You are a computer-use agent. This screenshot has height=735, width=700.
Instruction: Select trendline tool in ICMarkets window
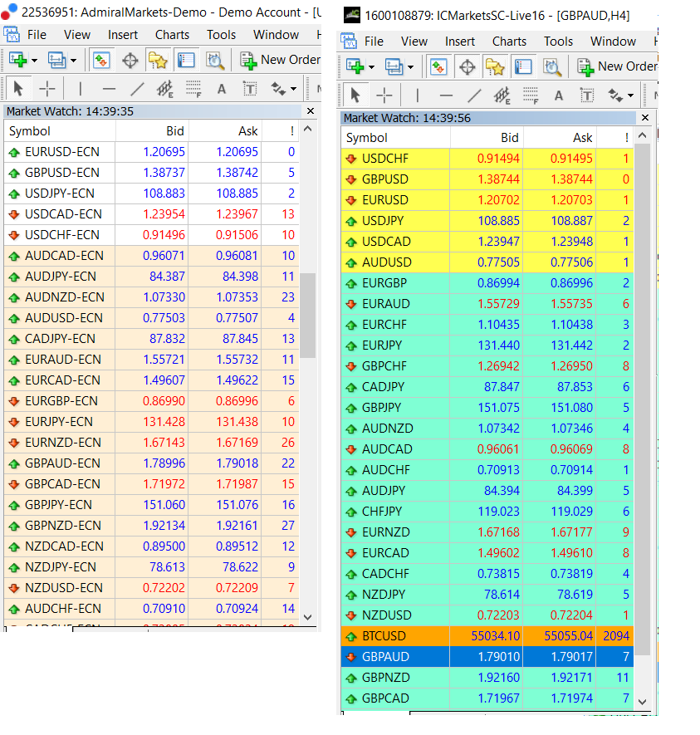click(474, 96)
